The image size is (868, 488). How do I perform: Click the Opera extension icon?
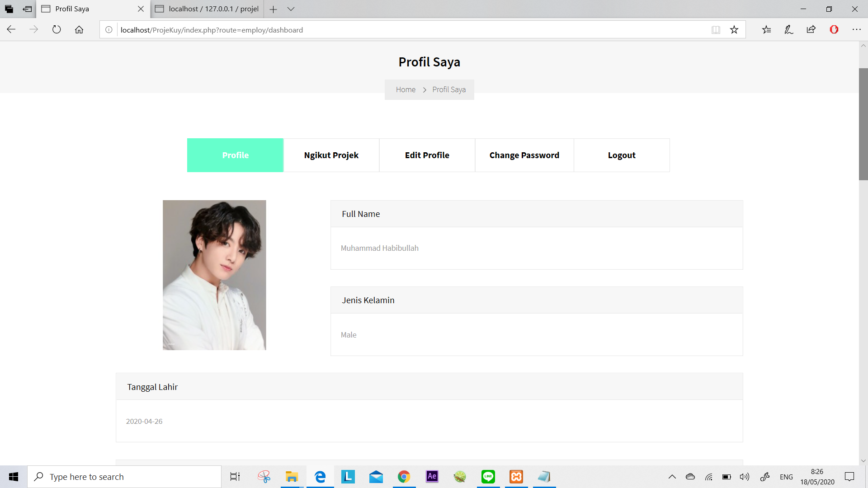834,30
